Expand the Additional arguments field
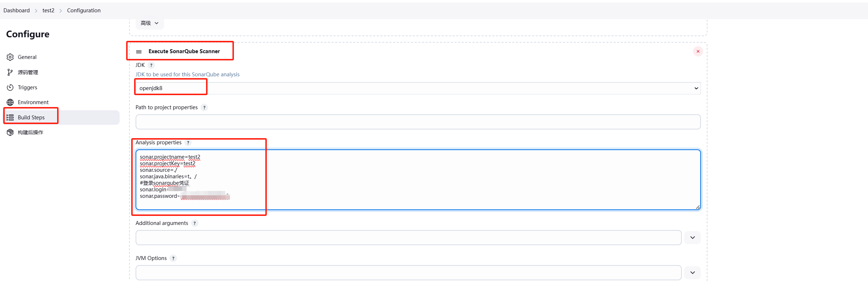The width and height of the screenshot is (868, 281). tap(692, 238)
